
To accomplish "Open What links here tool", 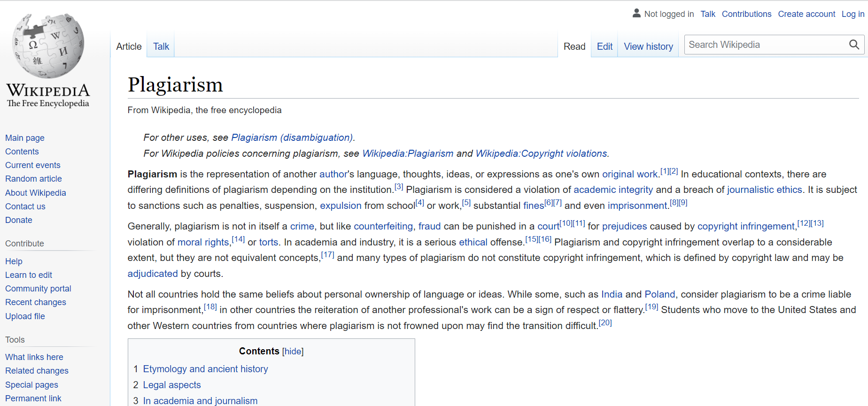I will click(x=34, y=357).
